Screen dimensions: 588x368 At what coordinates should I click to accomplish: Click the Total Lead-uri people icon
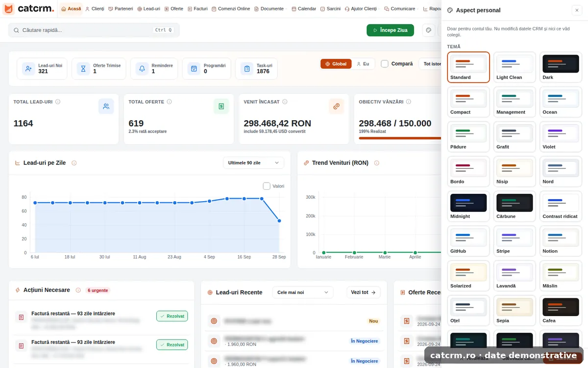[x=106, y=106]
